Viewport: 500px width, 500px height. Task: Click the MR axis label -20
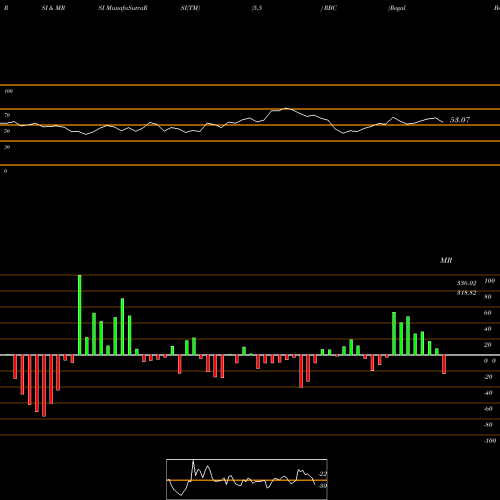pyautogui.click(x=488, y=377)
